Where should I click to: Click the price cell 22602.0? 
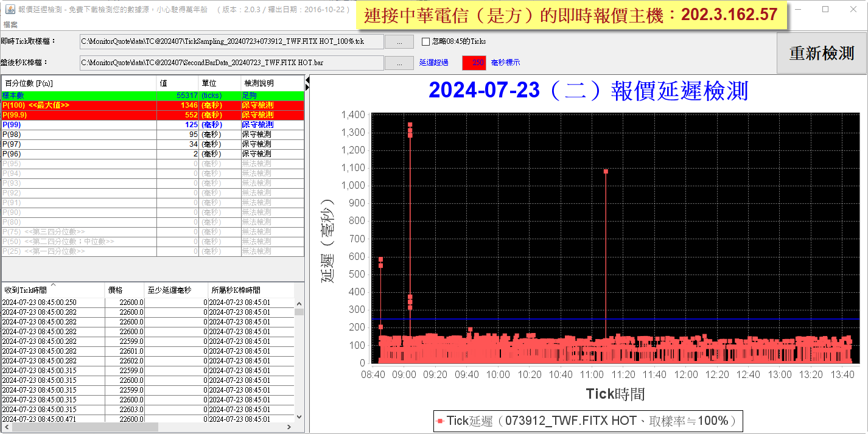pyautogui.click(x=125, y=361)
